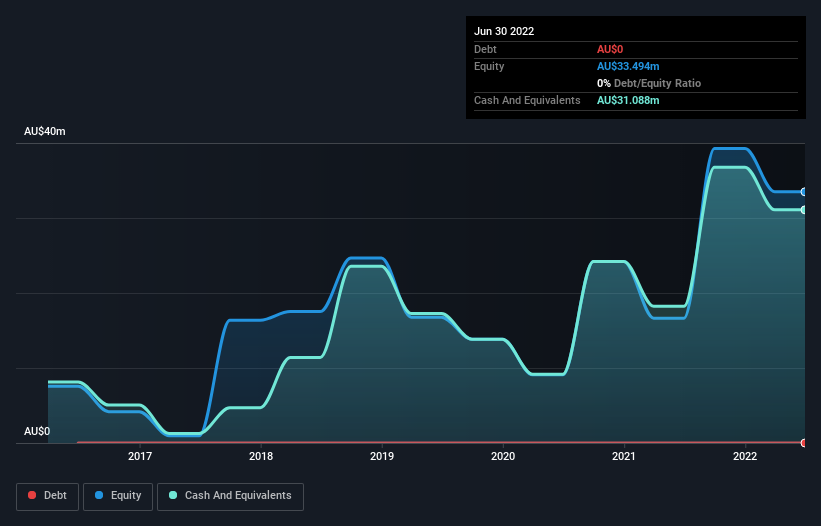Click the teal Cash And Equivalents legend dot
The height and width of the screenshot is (526, 821).
tap(173, 495)
